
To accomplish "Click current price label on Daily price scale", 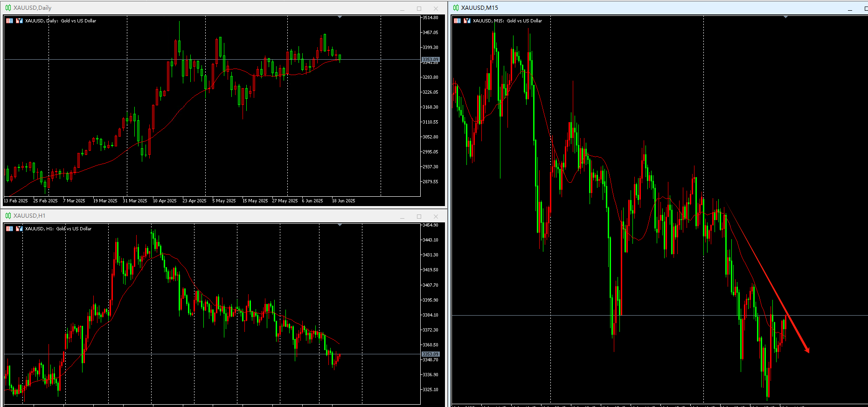I will [x=431, y=60].
